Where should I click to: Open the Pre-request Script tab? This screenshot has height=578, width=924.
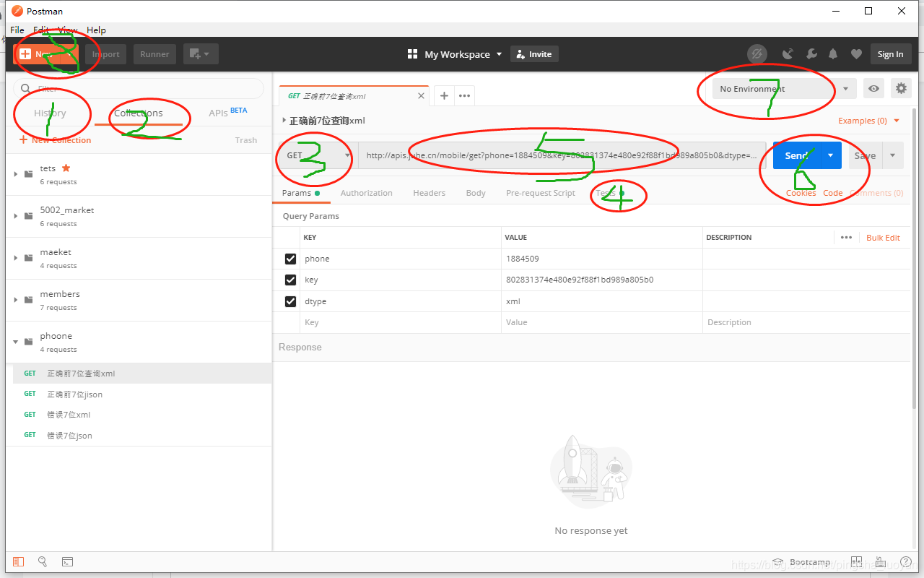click(x=541, y=193)
